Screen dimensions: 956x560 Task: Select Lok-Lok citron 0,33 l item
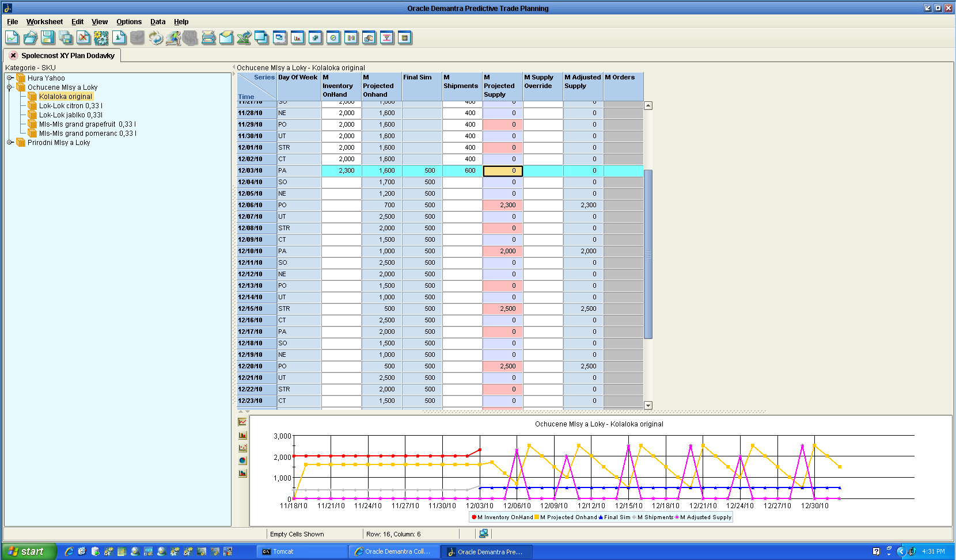(71, 106)
